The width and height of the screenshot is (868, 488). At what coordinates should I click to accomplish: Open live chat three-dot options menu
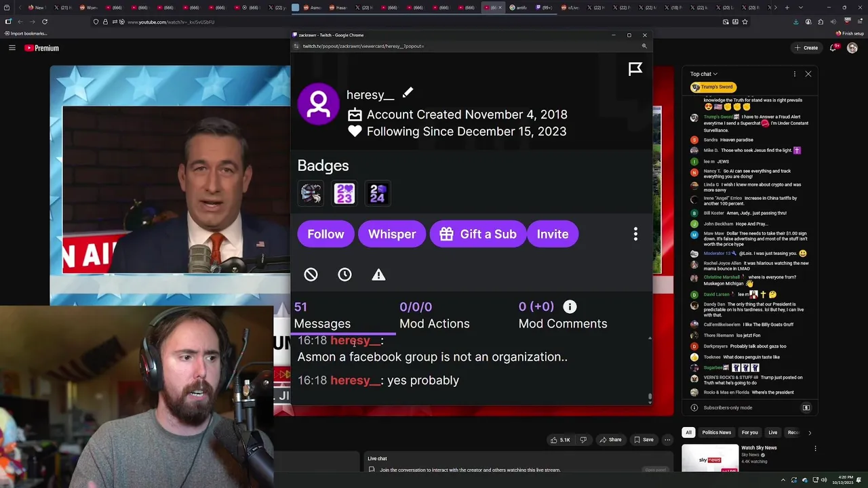(x=794, y=74)
